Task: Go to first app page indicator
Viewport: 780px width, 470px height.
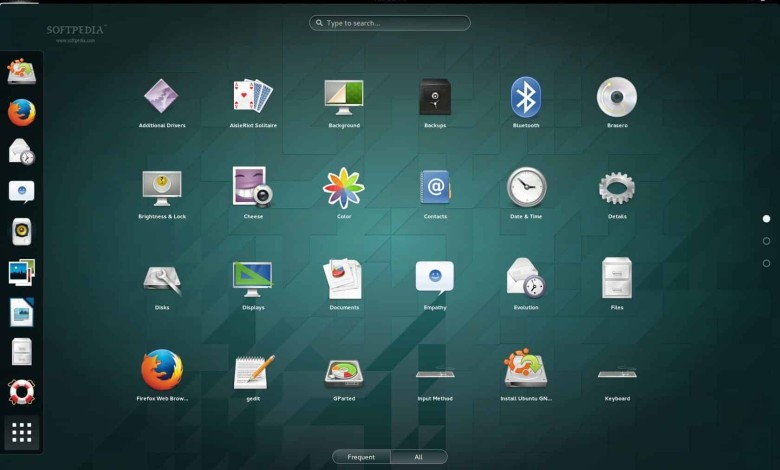Action: pyautogui.click(x=766, y=219)
